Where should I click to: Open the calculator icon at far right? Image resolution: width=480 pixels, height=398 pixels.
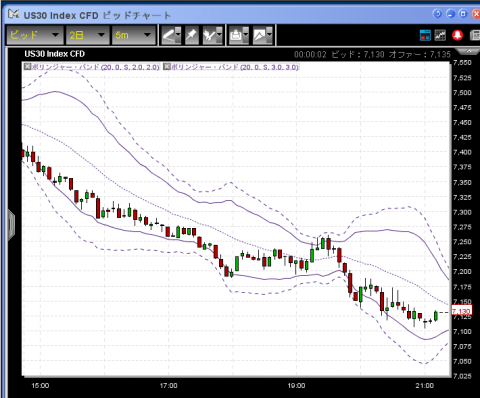(x=475, y=35)
